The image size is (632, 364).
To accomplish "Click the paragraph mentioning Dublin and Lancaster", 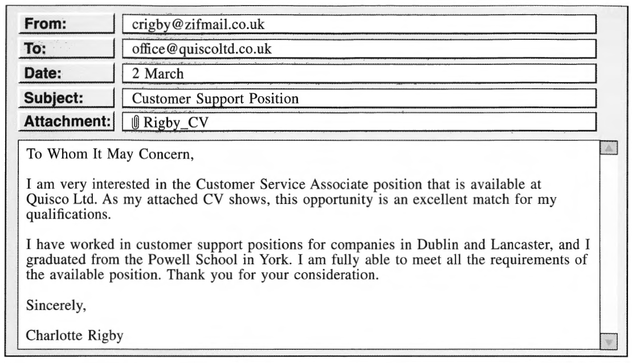I will pos(308,260).
